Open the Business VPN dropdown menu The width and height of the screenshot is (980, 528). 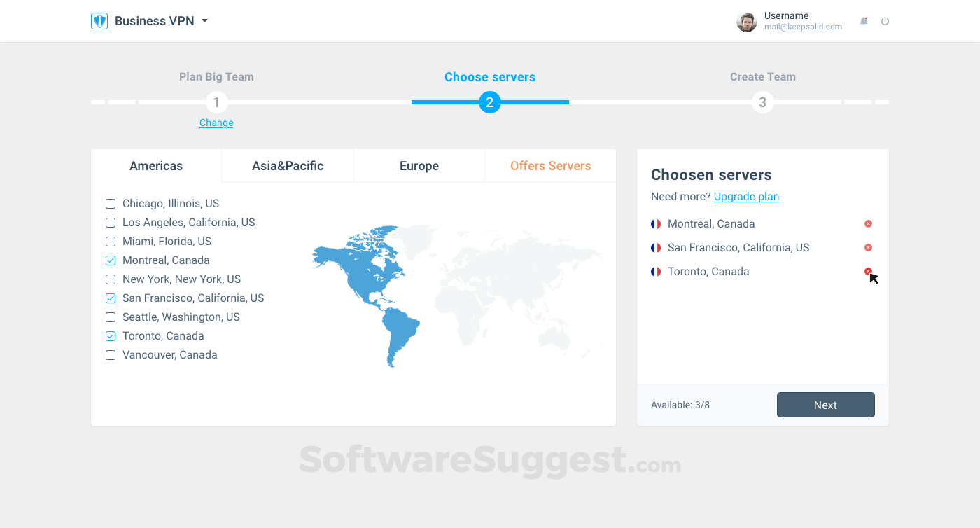[204, 21]
